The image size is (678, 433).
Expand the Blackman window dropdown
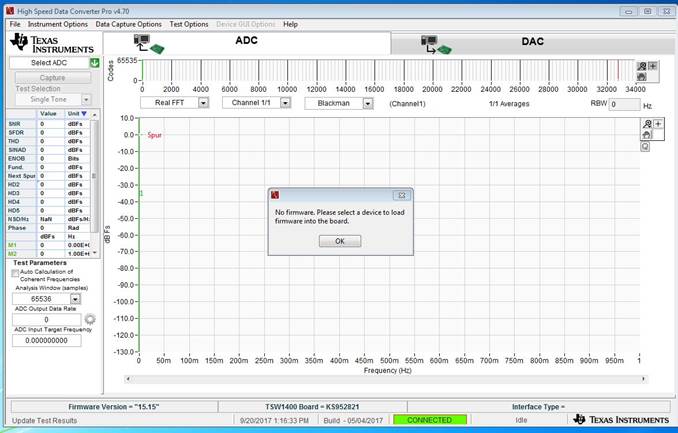pyautogui.click(x=368, y=104)
